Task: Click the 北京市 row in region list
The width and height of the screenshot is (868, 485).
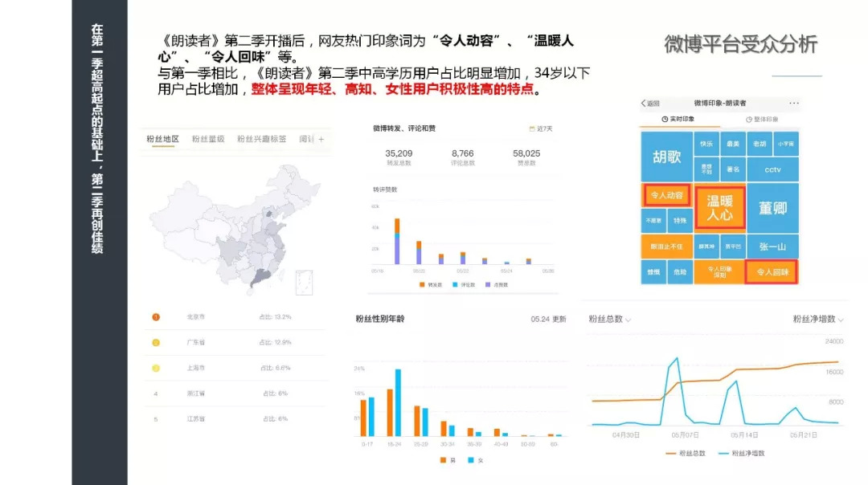Action: [235, 317]
